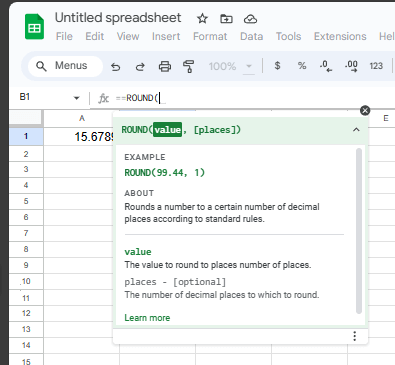395x365 pixels.
Task: Increase decimal places icon
Action: [351, 66]
